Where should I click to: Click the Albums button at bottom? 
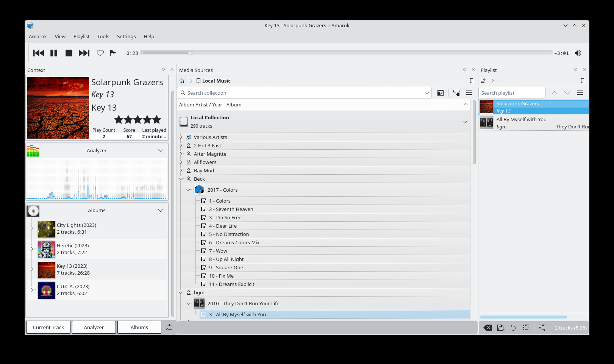coord(139,327)
